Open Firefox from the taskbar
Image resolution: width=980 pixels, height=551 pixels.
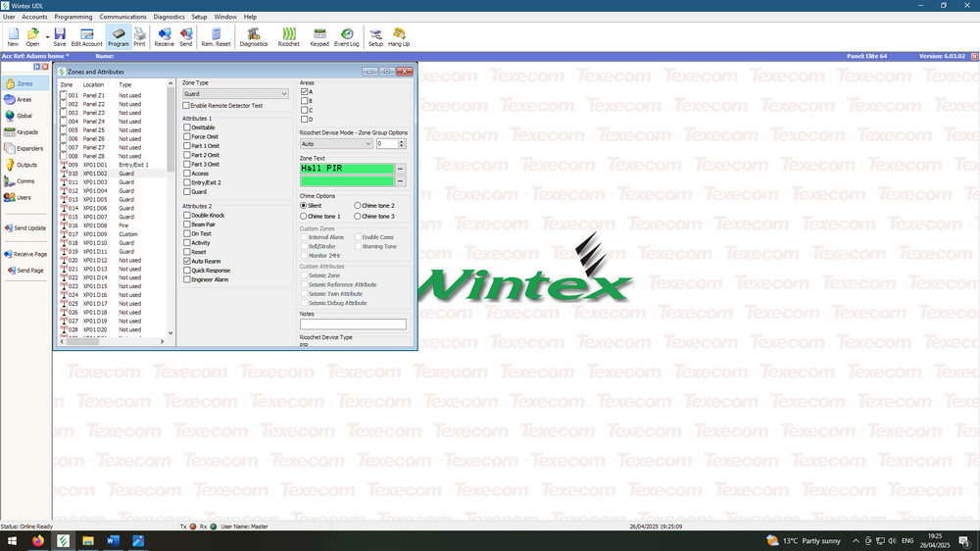[38, 540]
